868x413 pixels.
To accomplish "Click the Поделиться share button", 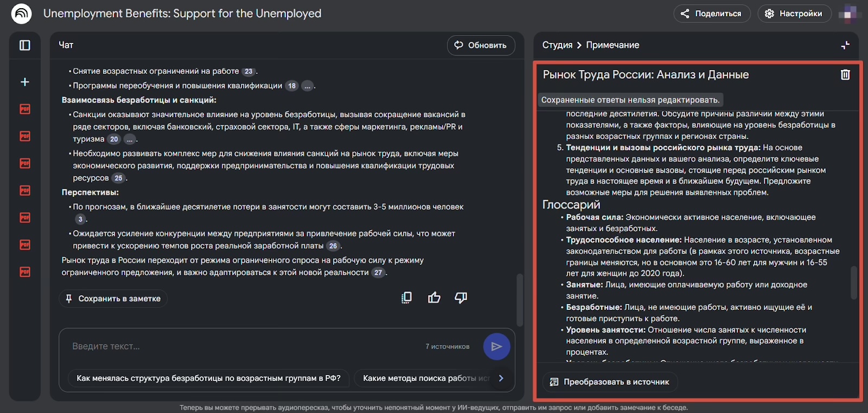I will click(x=712, y=14).
